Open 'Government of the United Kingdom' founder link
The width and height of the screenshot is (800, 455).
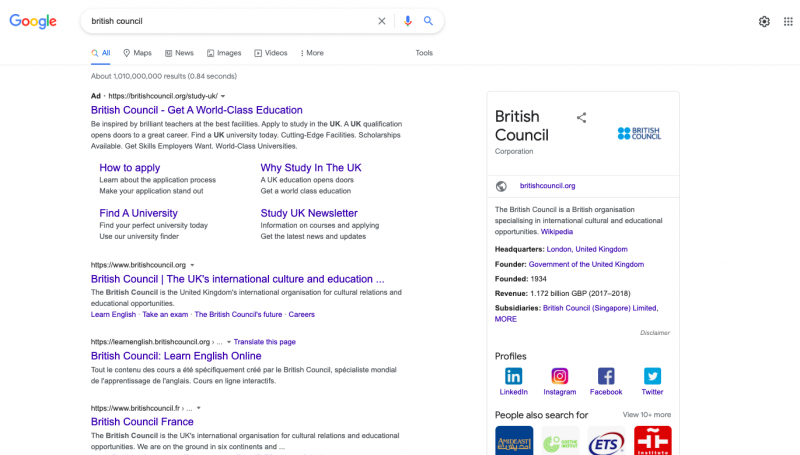click(586, 265)
